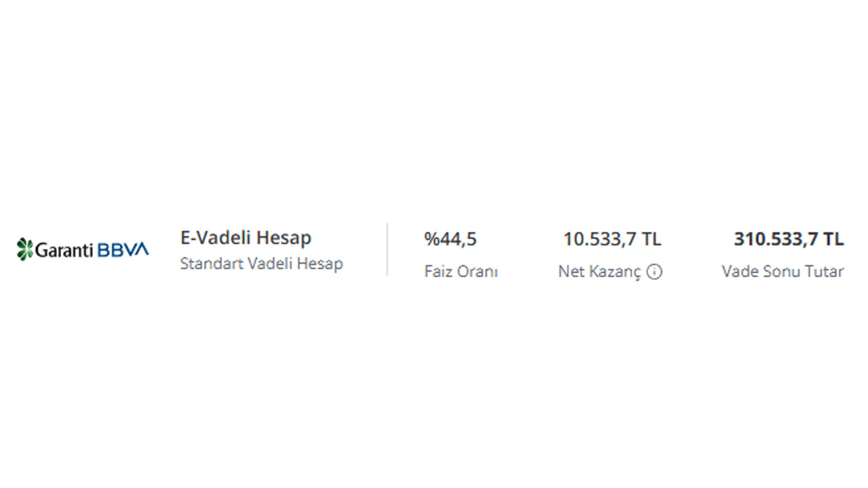This screenshot has width=868, height=488.
Task: Select the 10.533,7 net earnings amount
Action: tap(599, 239)
